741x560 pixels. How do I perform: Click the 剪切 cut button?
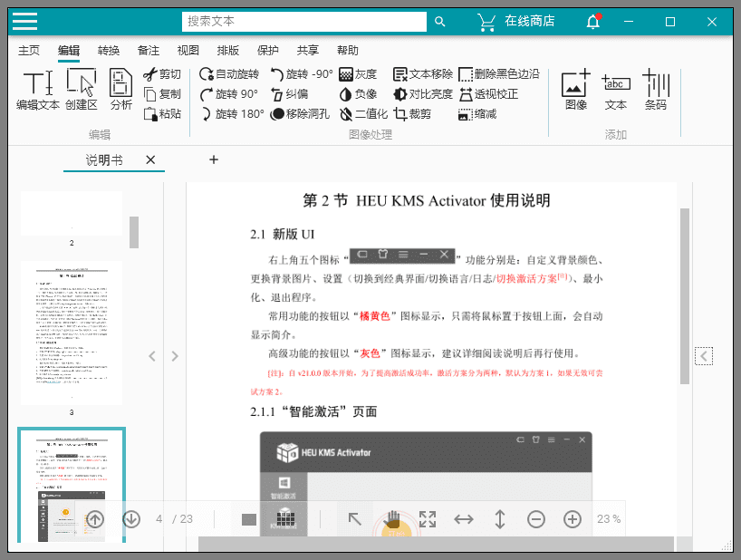click(x=162, y=74)
